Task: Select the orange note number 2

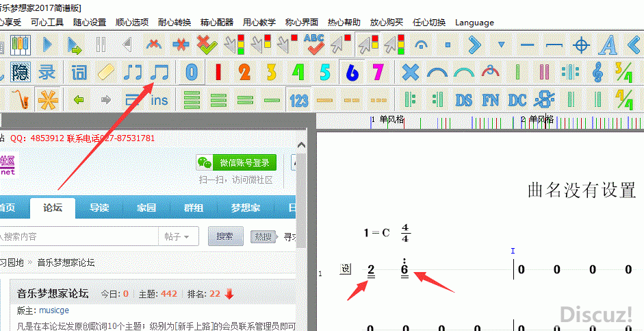Action: [x=245, y=73]
